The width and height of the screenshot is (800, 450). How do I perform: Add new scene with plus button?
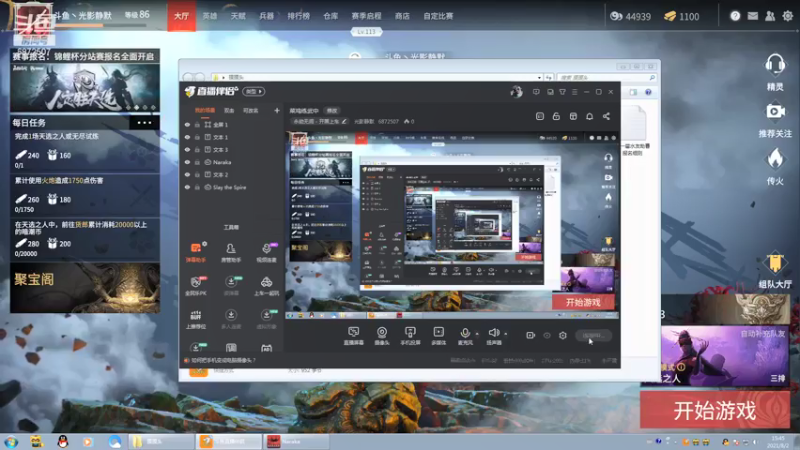coord(277,110)
